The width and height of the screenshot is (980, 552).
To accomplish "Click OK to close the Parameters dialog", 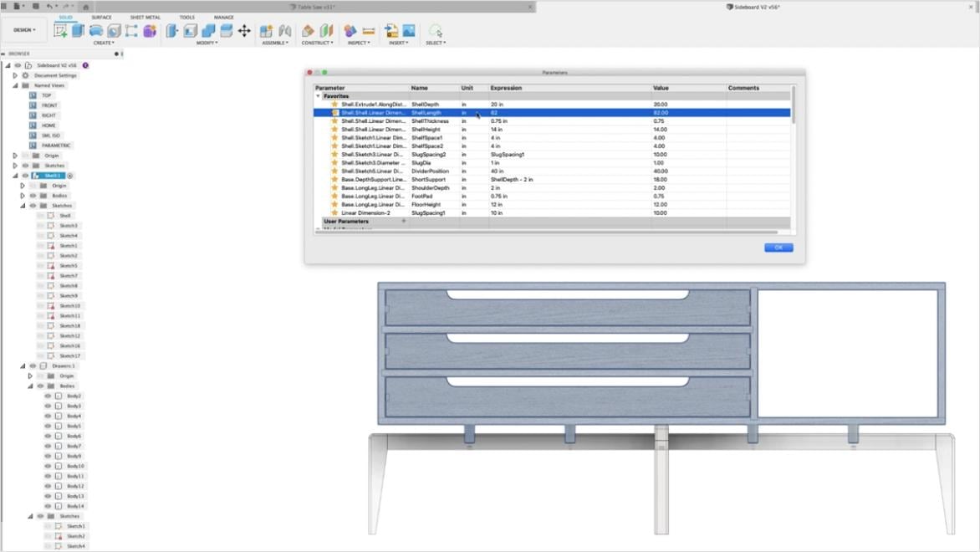I will (x=778, y=248).
